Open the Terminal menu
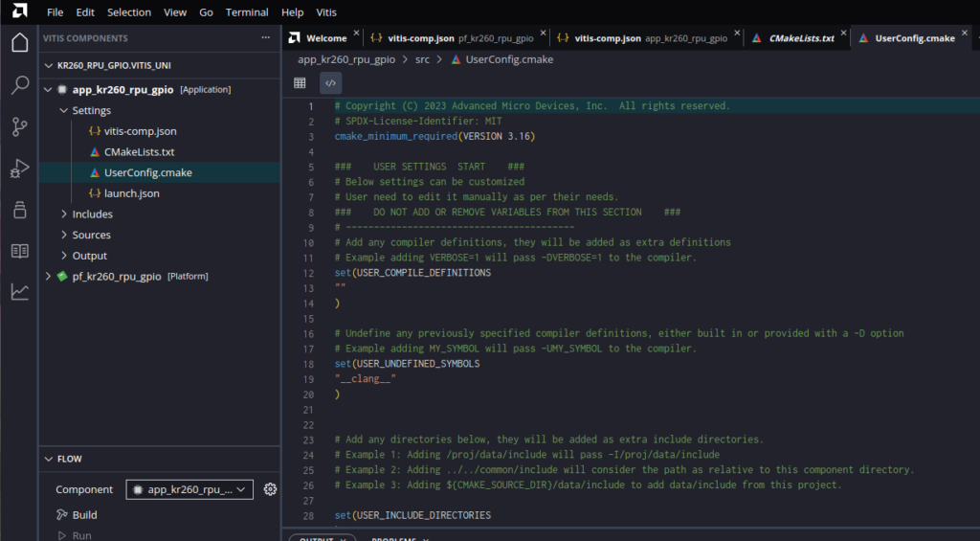Screen dimensions: 980x541 click(x=247, y=11)
